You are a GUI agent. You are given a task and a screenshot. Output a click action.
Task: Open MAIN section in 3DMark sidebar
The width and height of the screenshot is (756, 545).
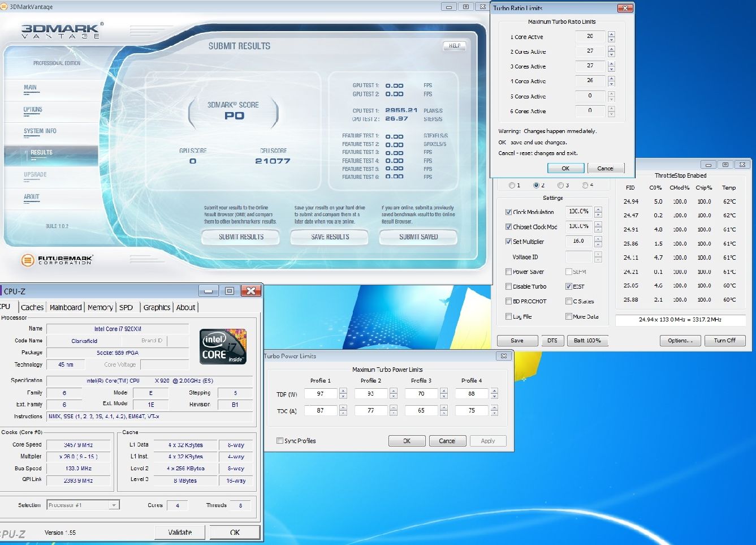click(31, 88)
